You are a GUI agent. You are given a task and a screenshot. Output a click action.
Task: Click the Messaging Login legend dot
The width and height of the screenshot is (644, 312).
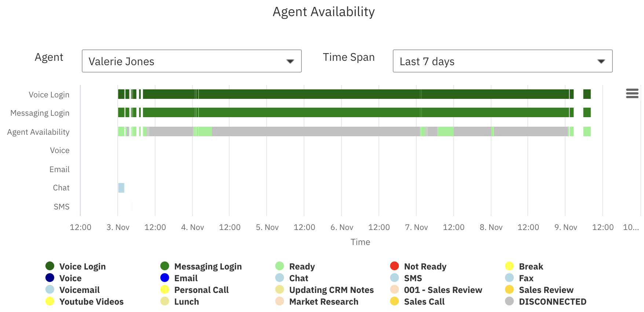click(165, 266)
